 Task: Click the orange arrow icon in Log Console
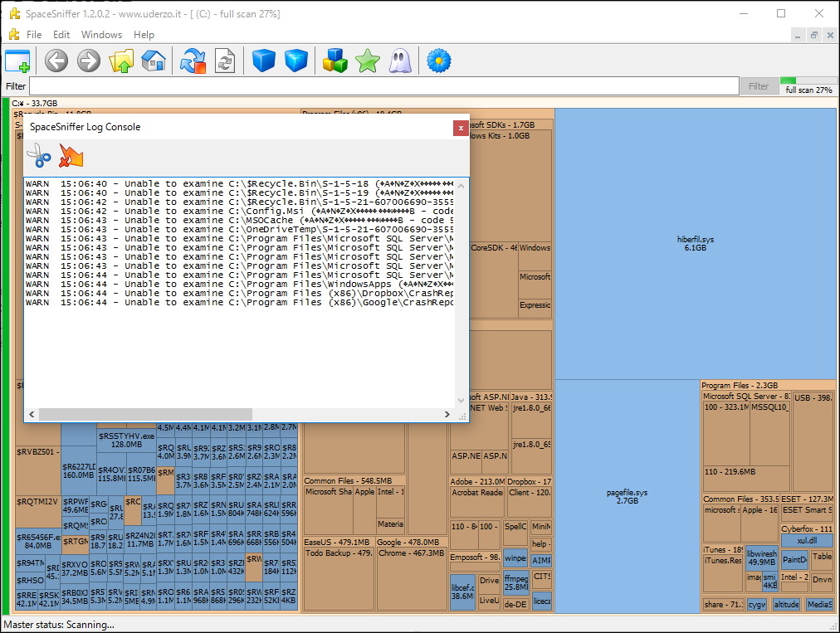click(x=71, y=155)
